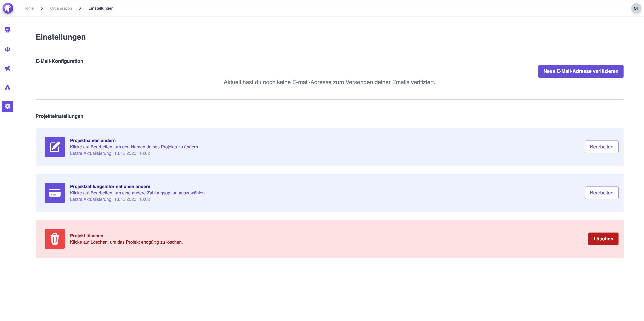Click Einstellungen breadcrumb item
This screenshot has height=321, width=644.
101,8
